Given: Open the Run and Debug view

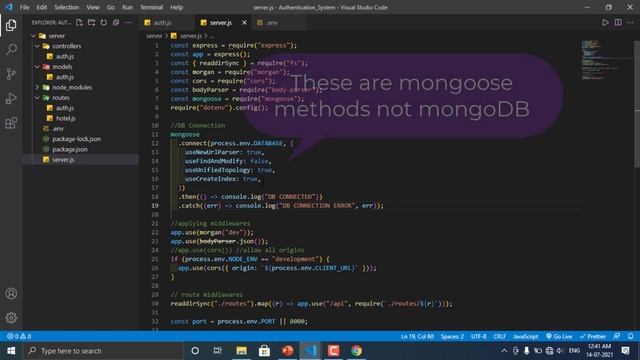Looking at the screenshot, I should pos(11,98).
